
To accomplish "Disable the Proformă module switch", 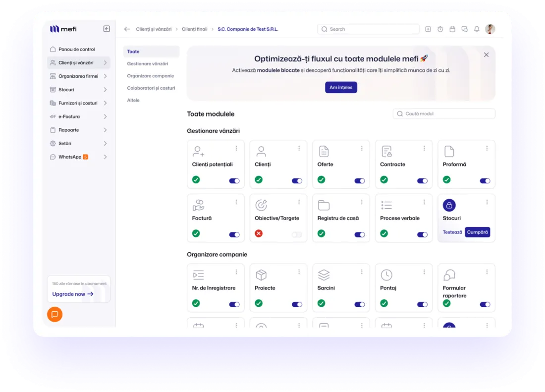I will (485, 181).
